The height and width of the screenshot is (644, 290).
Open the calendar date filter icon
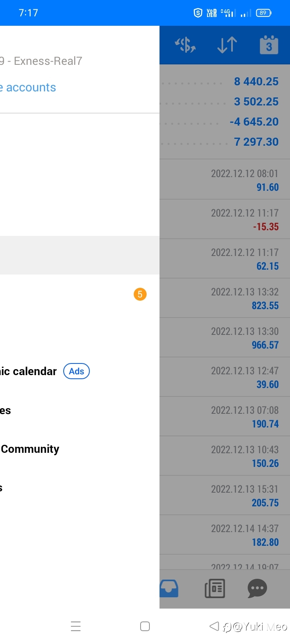tap(269, 45)
